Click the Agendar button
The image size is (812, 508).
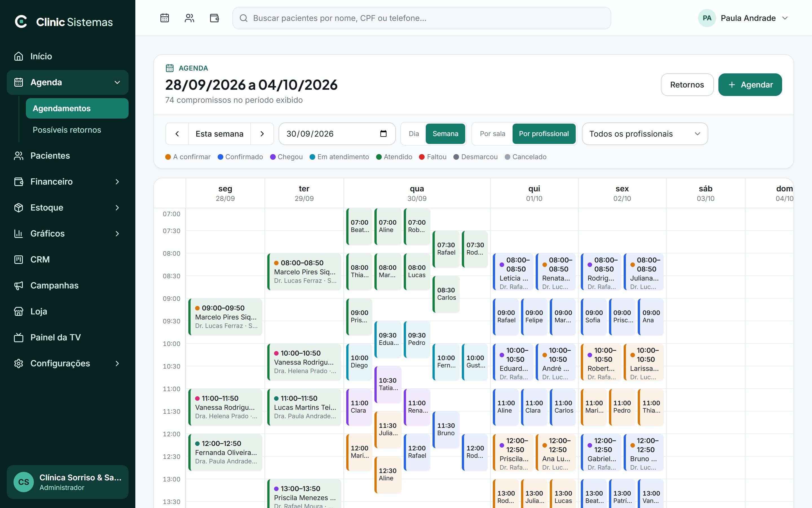[750, 85]
